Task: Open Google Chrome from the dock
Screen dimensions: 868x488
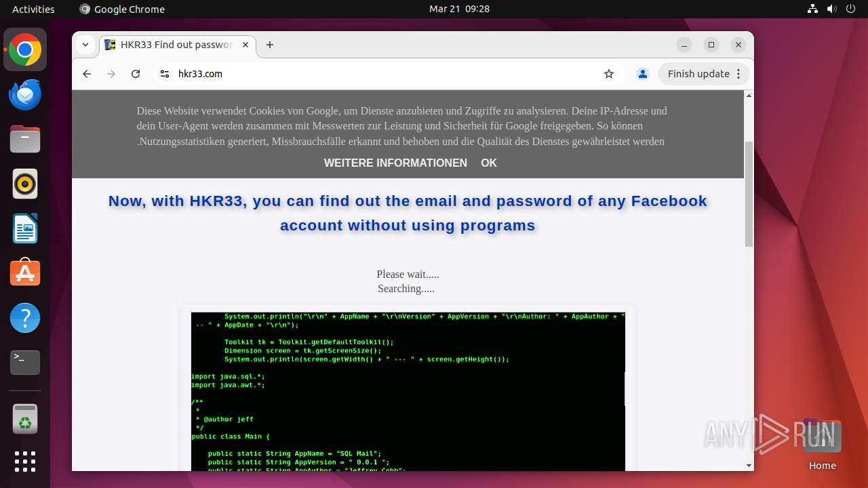Action: tap(25, 50)
